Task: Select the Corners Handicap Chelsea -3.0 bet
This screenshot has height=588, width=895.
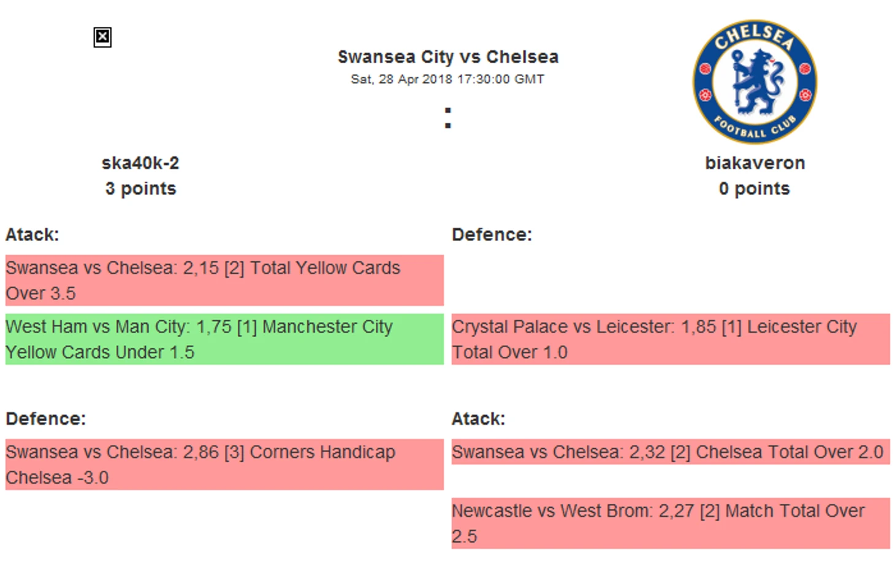Action: (x=224, y=464)
